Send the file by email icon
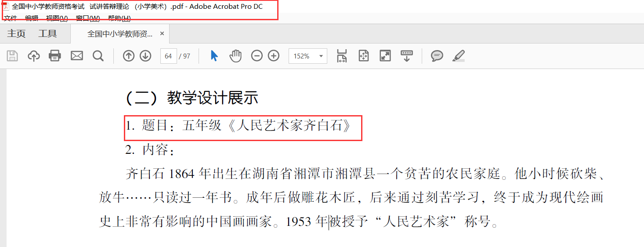 click(x=77, y=56)
